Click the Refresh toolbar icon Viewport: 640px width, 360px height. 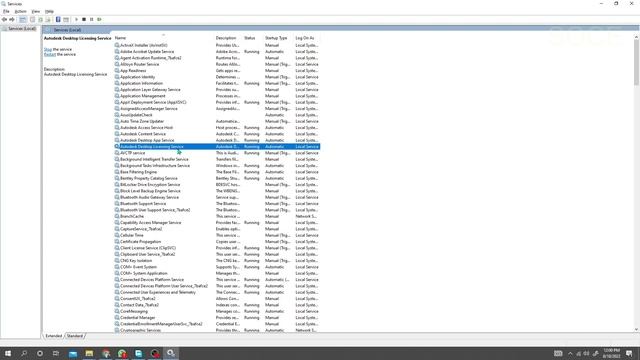40,20
